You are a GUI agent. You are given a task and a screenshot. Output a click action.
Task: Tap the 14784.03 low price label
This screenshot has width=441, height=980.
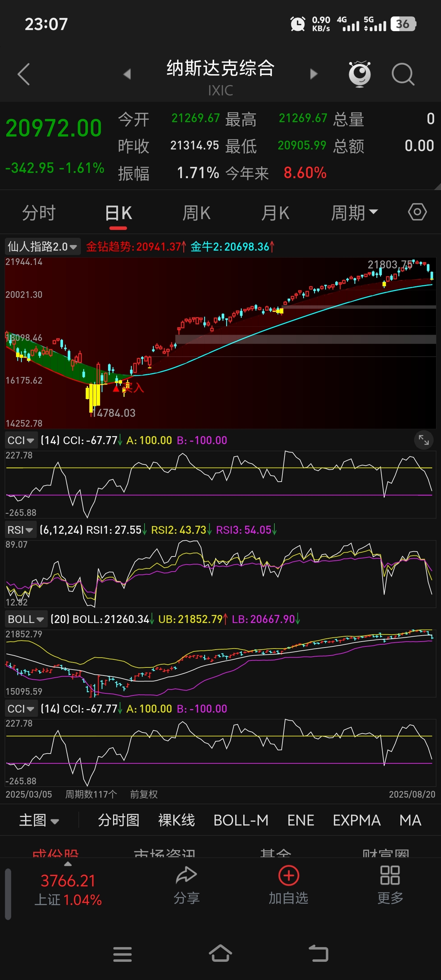point(114,413)
